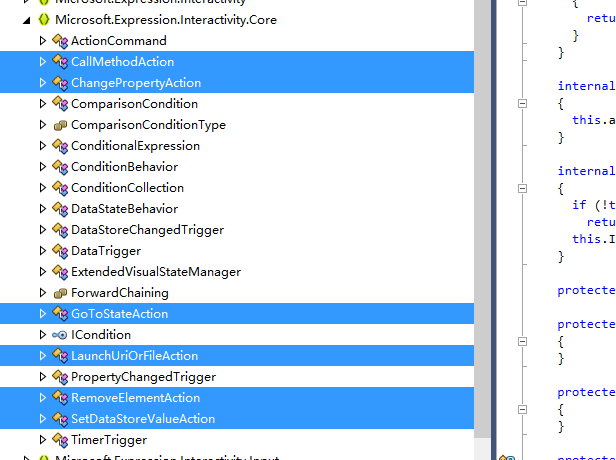This screenshot has width=616, height=460.
Task: Expand the PropertyChangedTrigger node arrow
Action: 43,377
